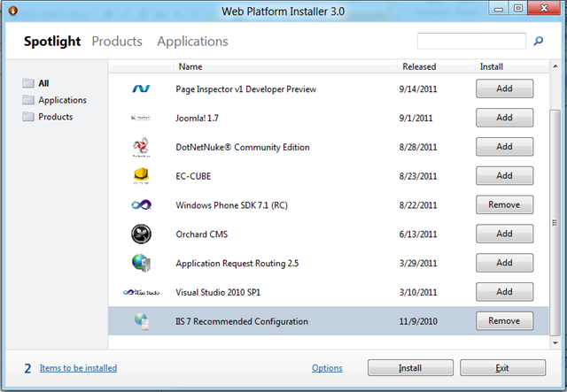
Task: Click the Page Inspector product icon
Action: click(x=141, y=88)
